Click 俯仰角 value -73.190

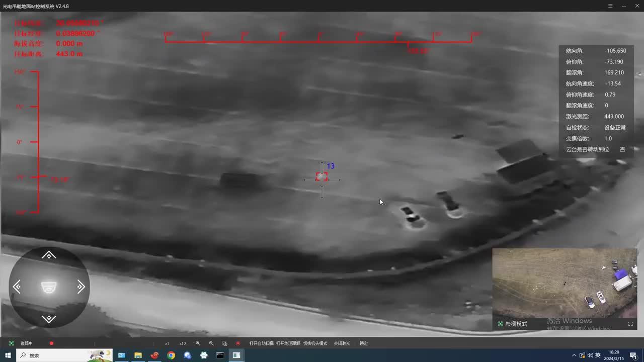point(614,62)
